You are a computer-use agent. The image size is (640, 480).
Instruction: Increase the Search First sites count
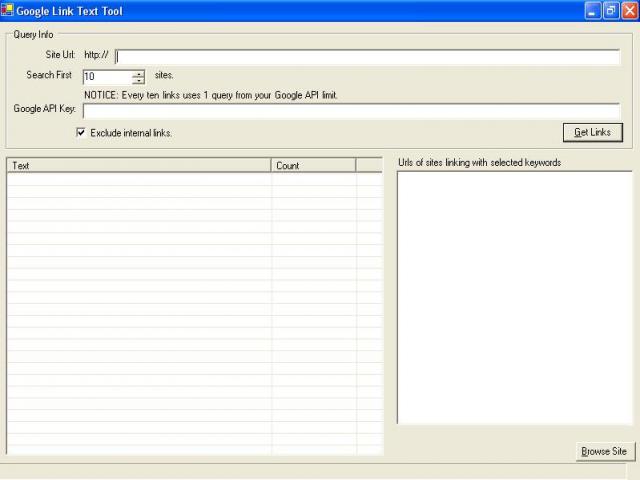[x=139, y=73]
